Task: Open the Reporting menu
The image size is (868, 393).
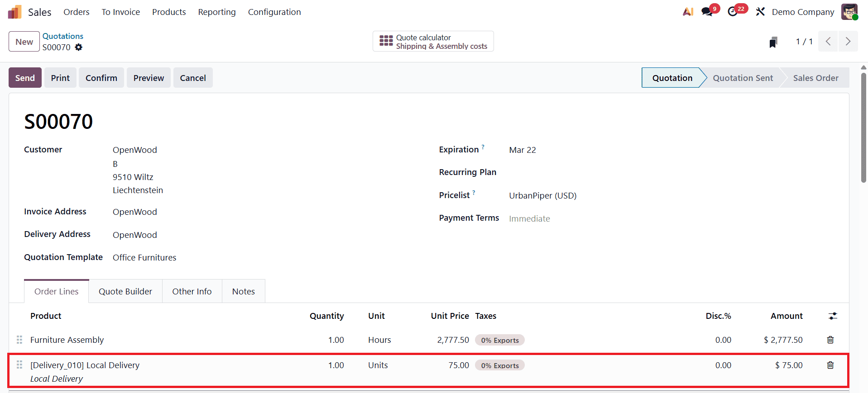Action: coord(217,12)
